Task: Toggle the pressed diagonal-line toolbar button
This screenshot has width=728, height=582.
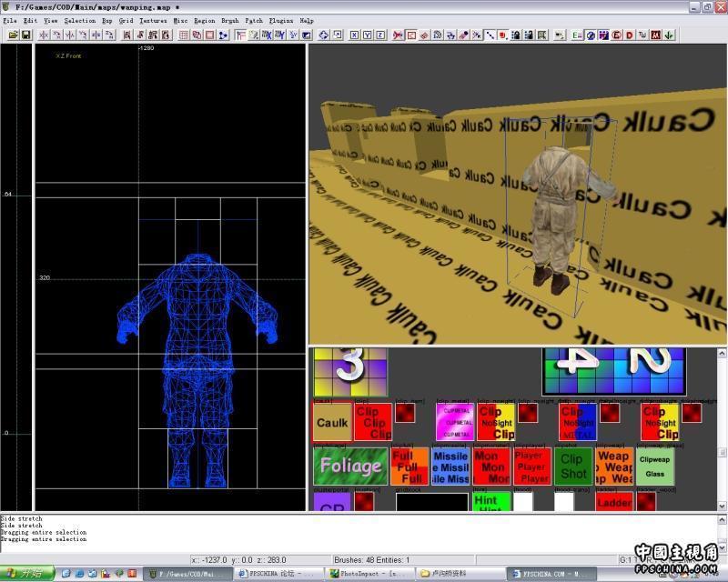Action: tap(490, 35)
